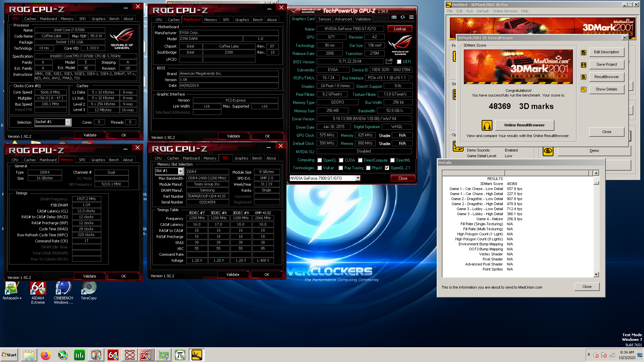The height and width of the screenshot is (362, 644).
Task: Open the Slot #1 memory slot dropdown
Action: 180,171
